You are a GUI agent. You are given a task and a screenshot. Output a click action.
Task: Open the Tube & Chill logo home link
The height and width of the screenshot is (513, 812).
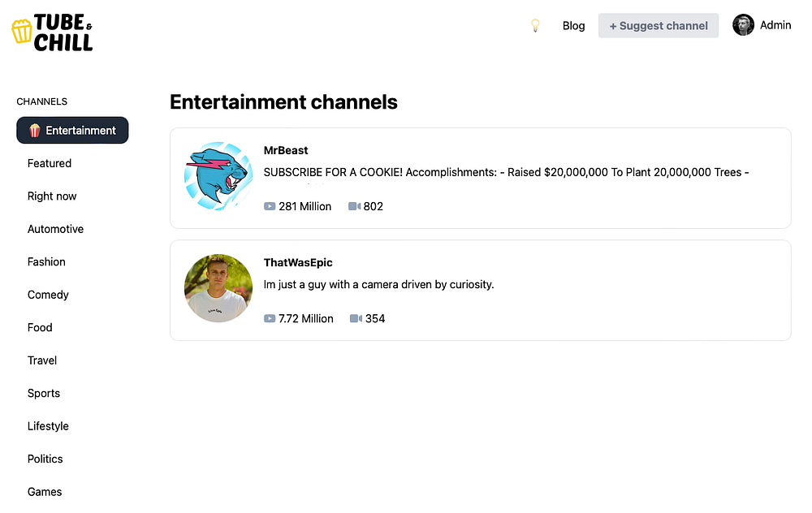click(52, 32)
